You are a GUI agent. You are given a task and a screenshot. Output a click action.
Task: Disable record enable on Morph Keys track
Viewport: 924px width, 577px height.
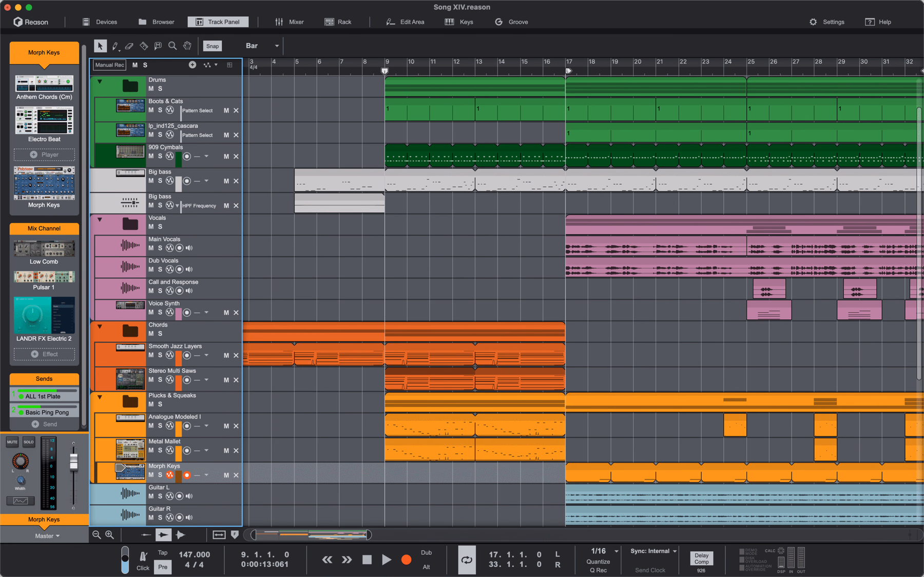(x=187, y=475)
